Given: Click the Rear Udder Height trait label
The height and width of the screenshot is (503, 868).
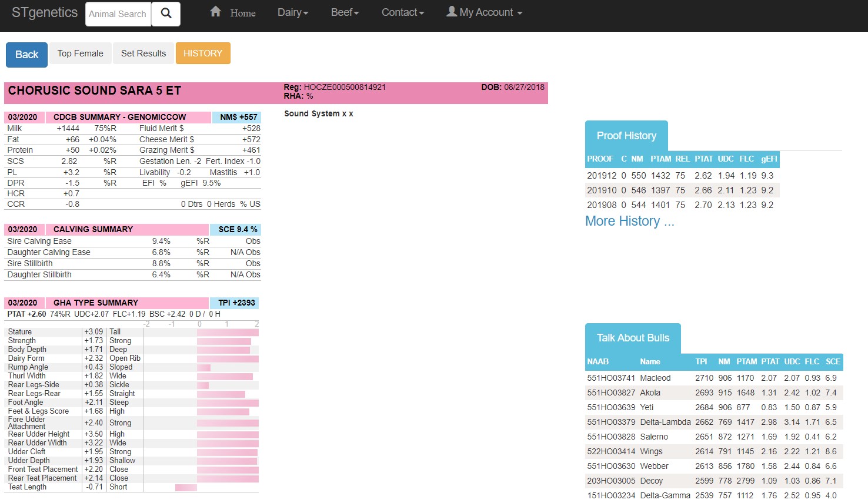Looking at the screenshot, I should point(39,434).
